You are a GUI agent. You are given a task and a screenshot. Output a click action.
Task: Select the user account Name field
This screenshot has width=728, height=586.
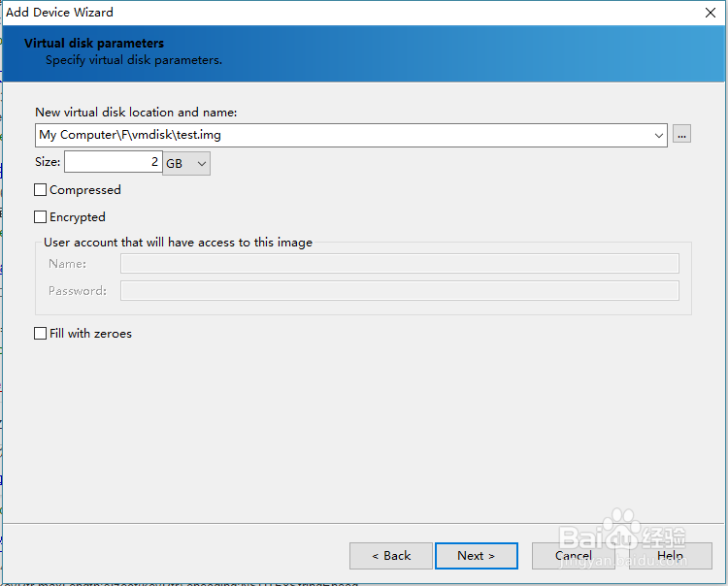[x=399, y=264]
